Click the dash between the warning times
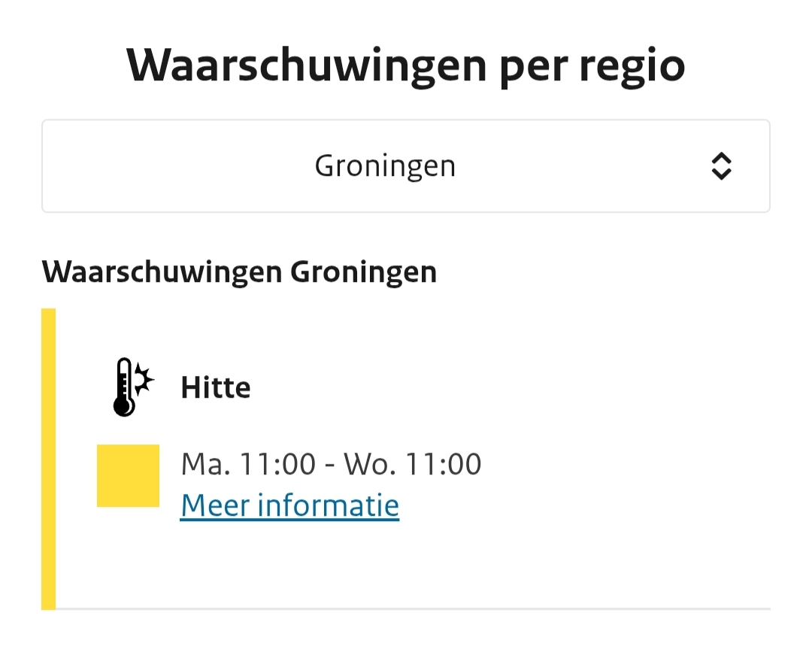Image resolution: width=812 pixels, height=652 pixels. pyautogui.click(x=329, y=465)
